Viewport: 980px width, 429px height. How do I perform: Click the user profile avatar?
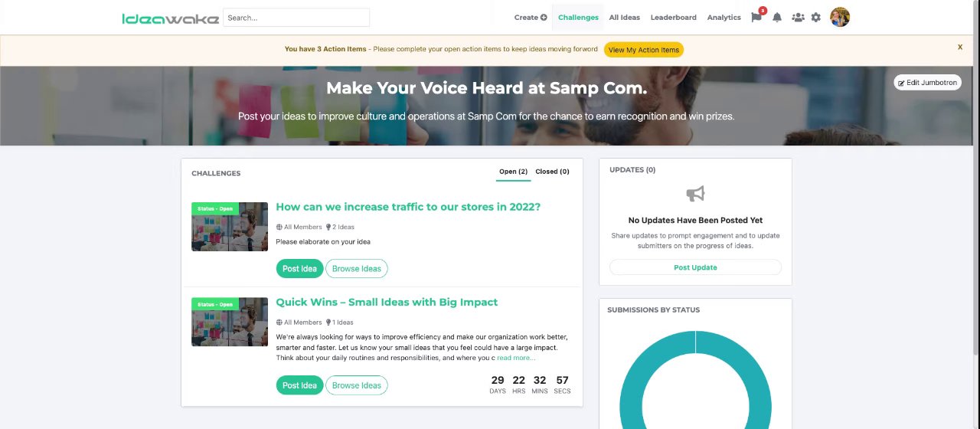[x=840, y=17]
